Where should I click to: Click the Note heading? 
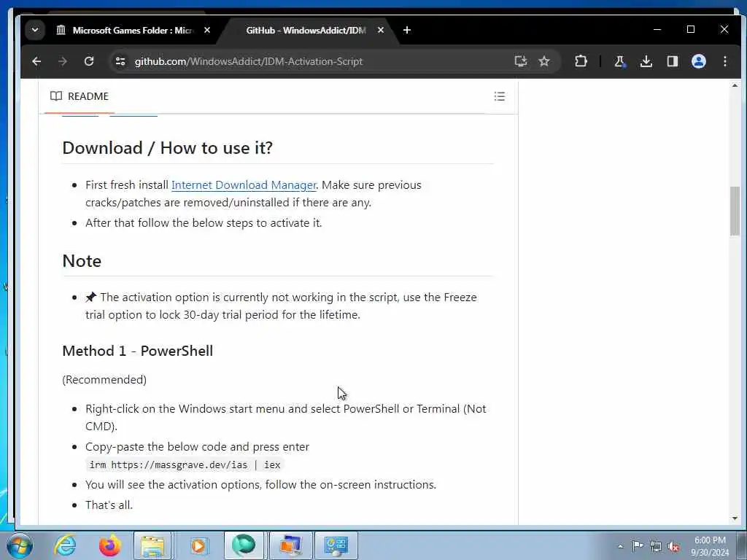point(82,261)
